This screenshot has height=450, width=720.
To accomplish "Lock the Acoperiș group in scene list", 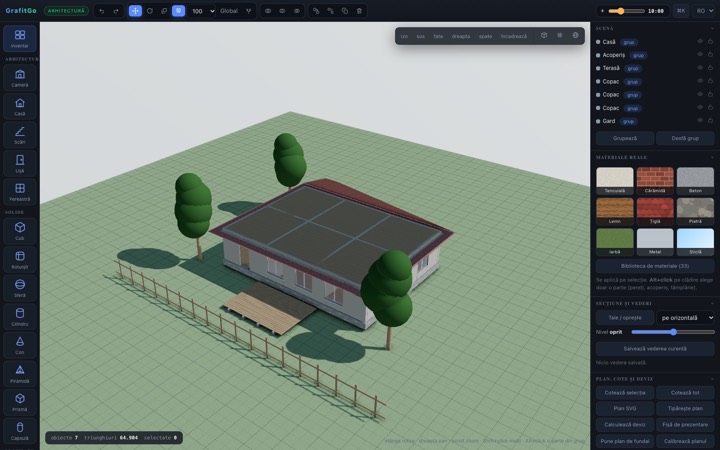I will click(710, 54).
